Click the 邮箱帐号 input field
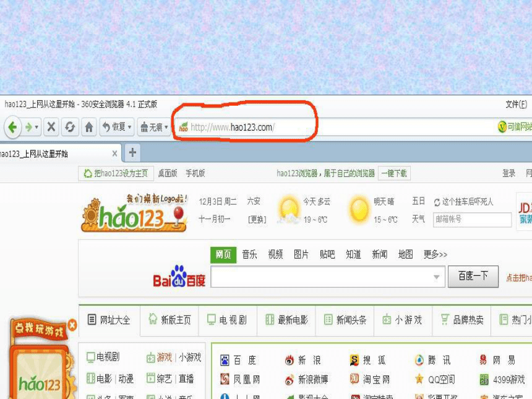The height and width of the screenshot is (399, 532). [x=472, y=220]
